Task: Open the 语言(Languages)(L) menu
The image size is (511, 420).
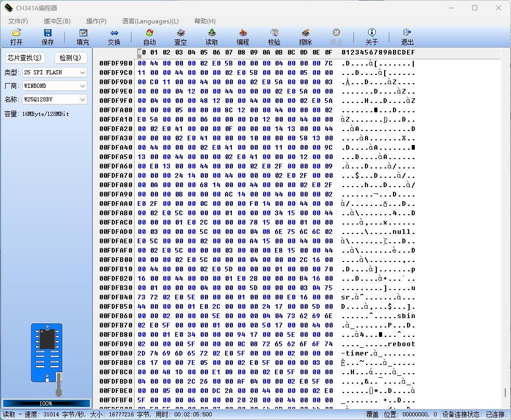Action: pyautogui.click(x=150, y=21)
